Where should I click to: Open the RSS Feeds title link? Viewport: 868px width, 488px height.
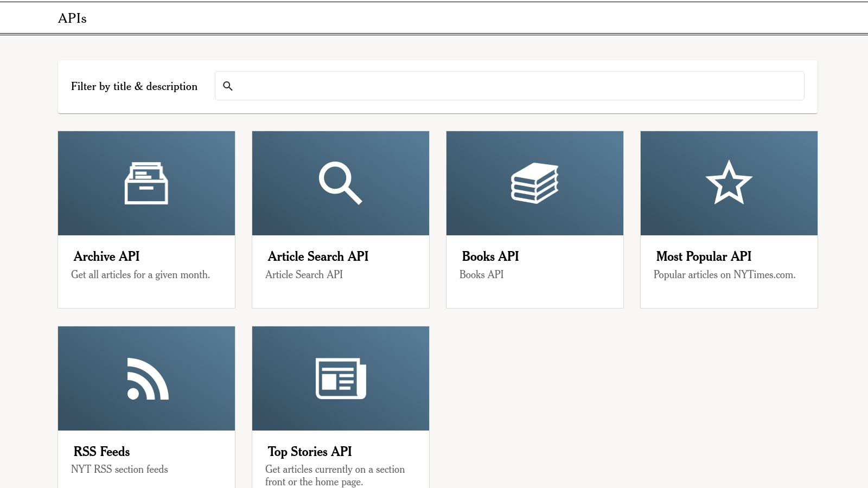tap(101, 451)
